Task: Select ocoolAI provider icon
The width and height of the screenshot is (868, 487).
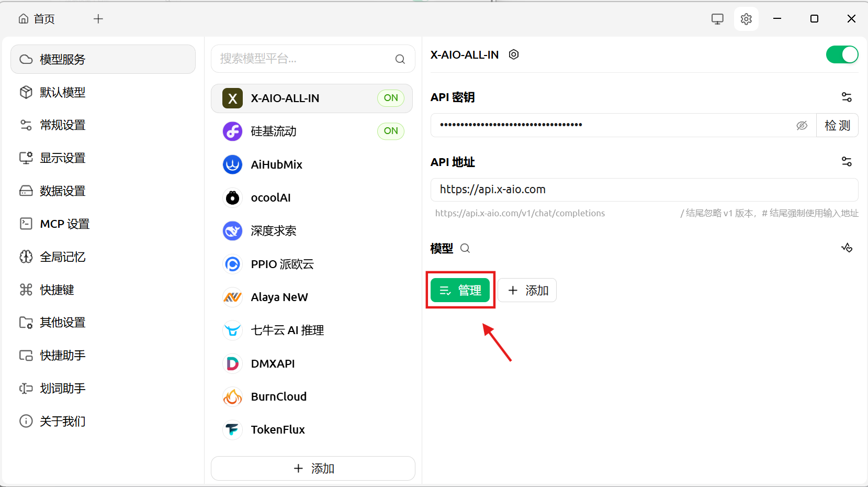Action: click(232, 197)
